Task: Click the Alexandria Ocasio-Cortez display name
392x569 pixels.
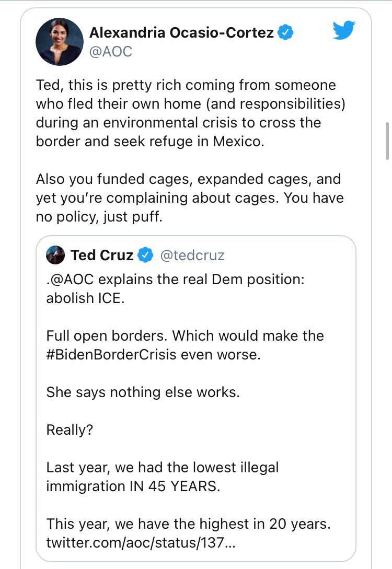Action: [181, 33]
